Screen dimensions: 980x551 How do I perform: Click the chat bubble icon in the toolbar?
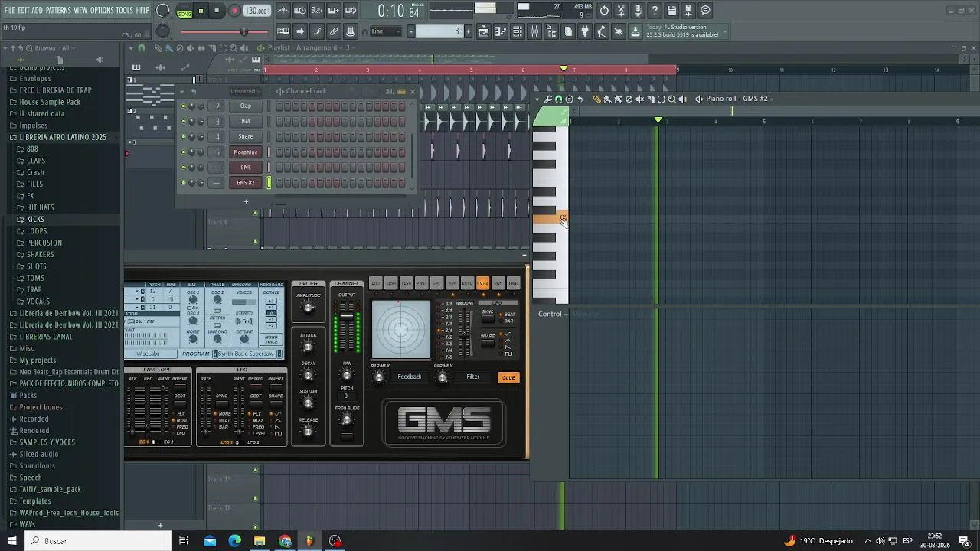point(705,11)
